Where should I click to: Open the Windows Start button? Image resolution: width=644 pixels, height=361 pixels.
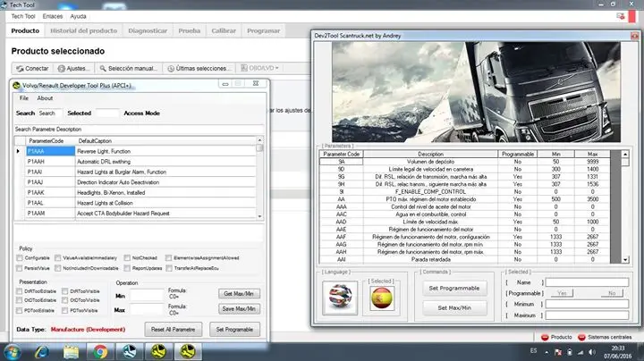coord(12,352)
